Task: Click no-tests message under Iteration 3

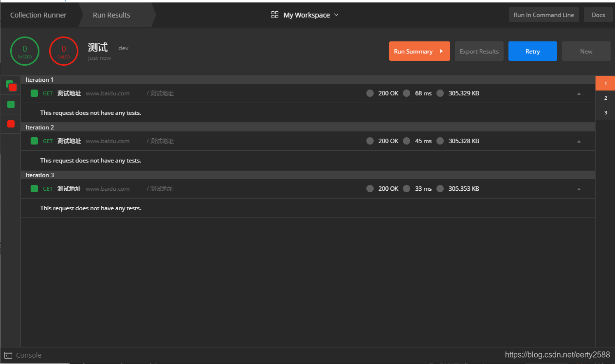Action: [x=90, y=208]
